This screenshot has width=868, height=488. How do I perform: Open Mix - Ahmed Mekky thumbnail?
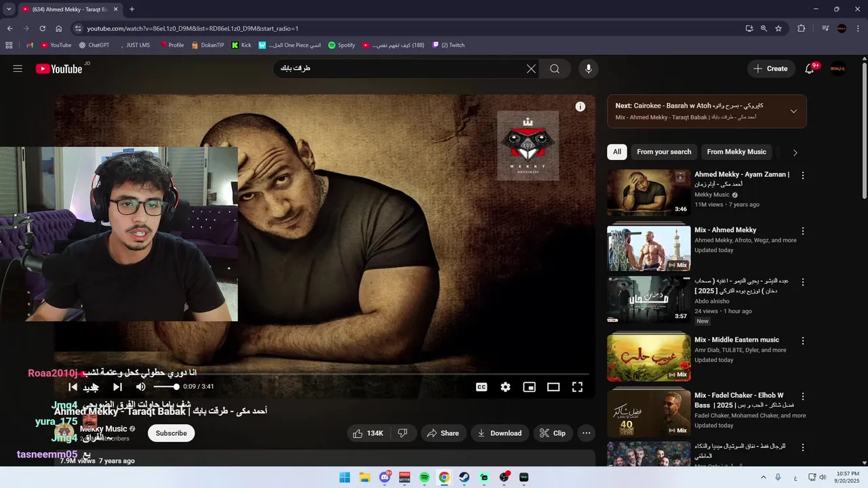648,248
